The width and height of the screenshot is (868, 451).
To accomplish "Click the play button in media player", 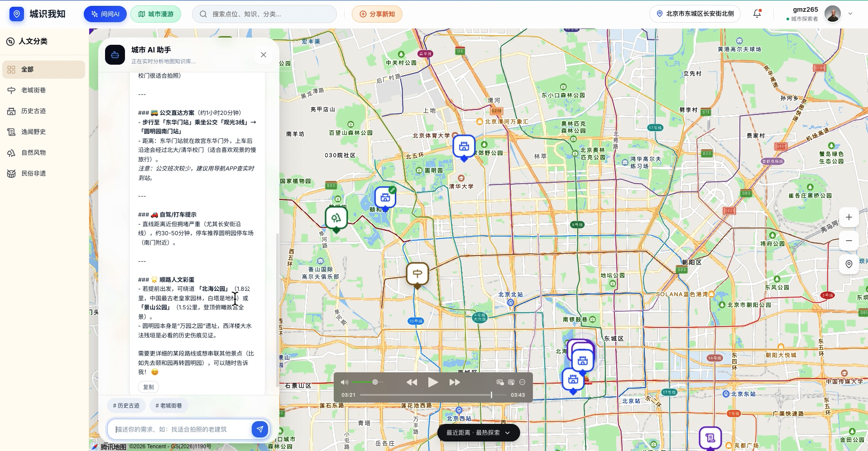I will pyautogui.click(x=433, y=382).
